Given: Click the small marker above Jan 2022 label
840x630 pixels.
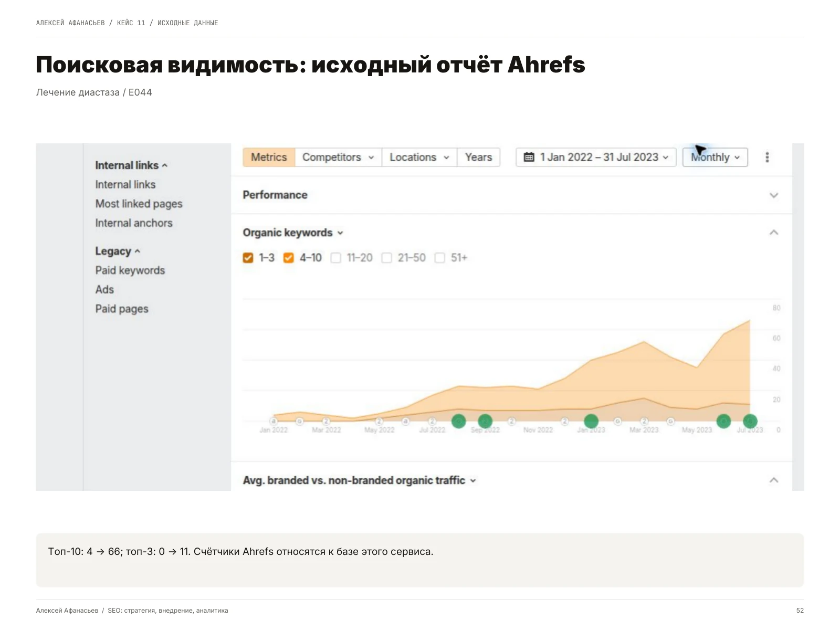Looking at the screenshot, I should pos(274,421).
